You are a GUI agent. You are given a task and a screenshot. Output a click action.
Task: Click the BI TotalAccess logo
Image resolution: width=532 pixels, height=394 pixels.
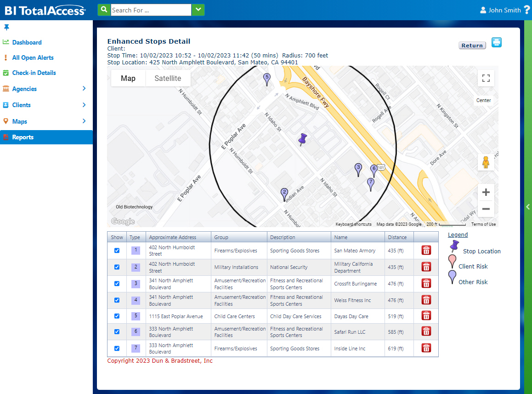pos(45,11)
